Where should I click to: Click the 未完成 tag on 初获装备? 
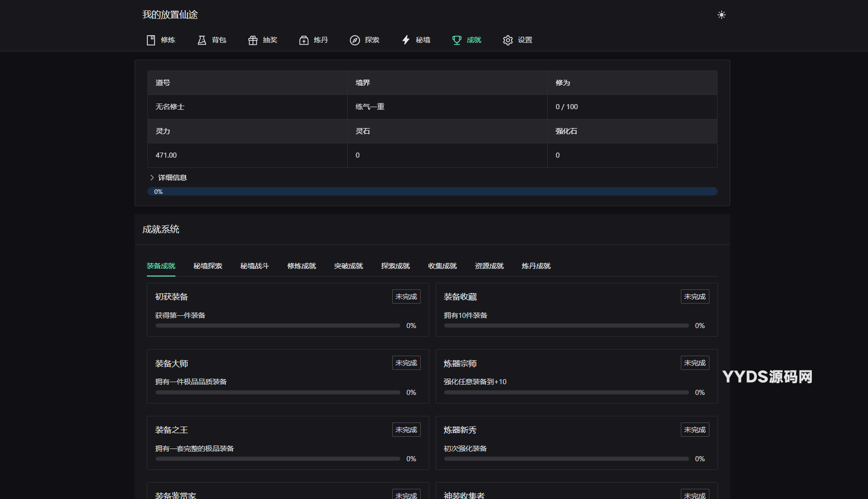(x=406, y=296)
